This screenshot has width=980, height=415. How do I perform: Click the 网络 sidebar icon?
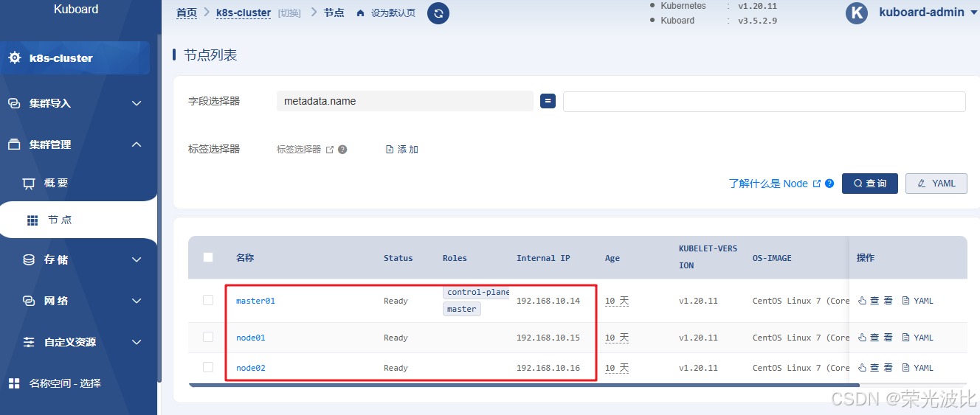click(x=29, y=301)
